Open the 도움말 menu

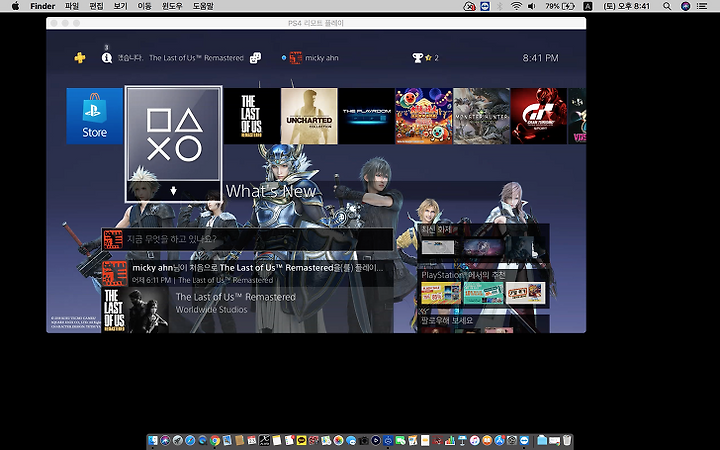click(203, 6)
